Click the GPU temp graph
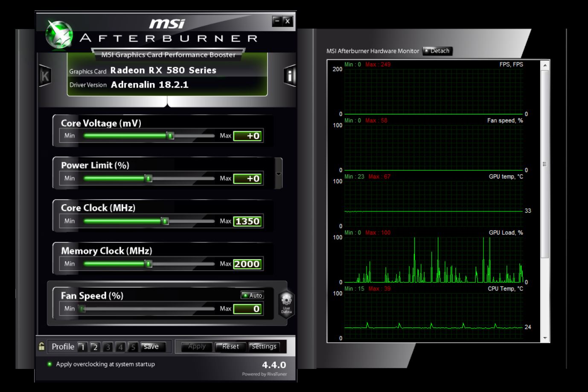Screen dimensions: 588x392 [434, 203]
